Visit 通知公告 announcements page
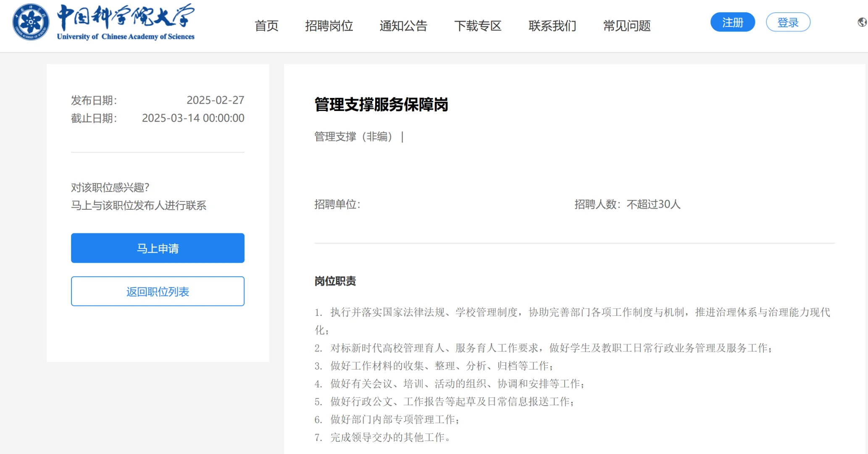This screenshot has width=868, height=454. [x=403, y=26]
